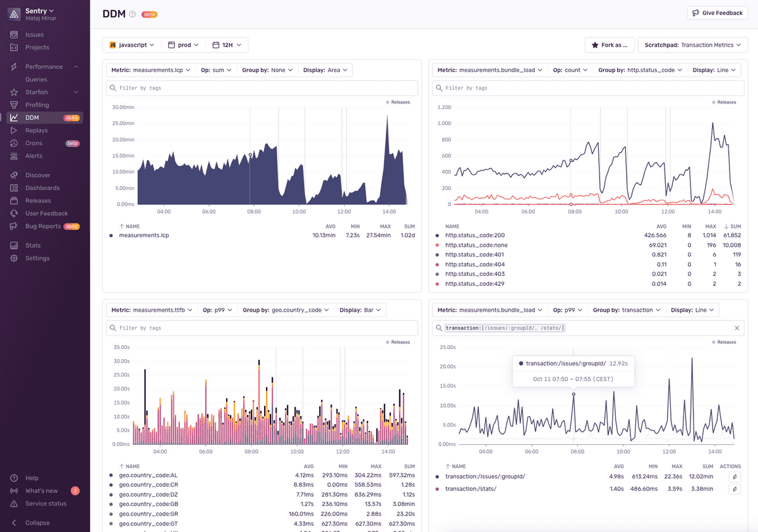Click the Discover telescope icon
Viewport: 758px width, 532px height.
(14, 175)
